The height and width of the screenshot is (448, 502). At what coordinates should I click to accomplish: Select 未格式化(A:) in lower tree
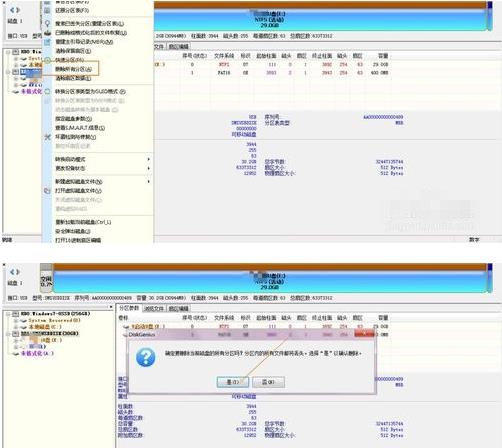click(x=37, y=353)
